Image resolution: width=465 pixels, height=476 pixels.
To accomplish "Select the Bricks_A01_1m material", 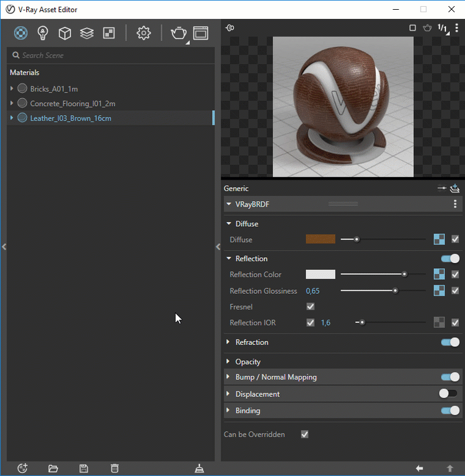I will [110, 88].
